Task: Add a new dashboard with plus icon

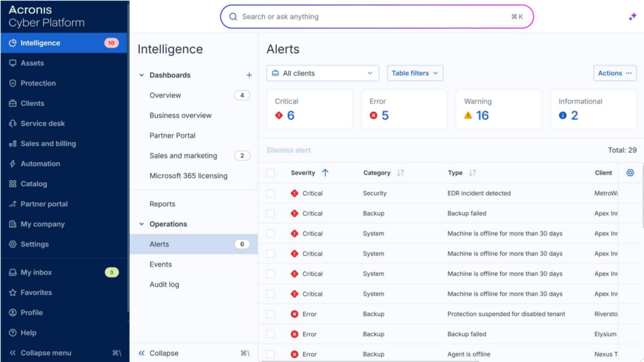Action: pyautogui.click(x=249, y=75)
